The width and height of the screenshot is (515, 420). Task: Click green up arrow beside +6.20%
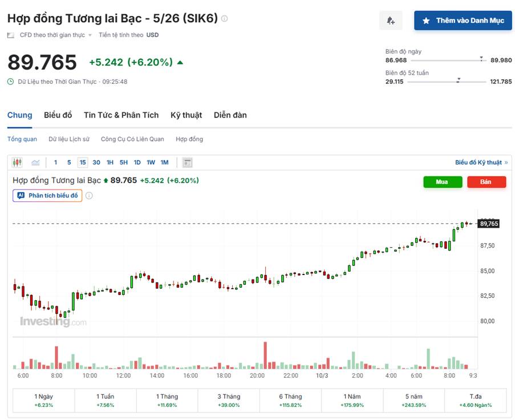(x=180, y=62)
